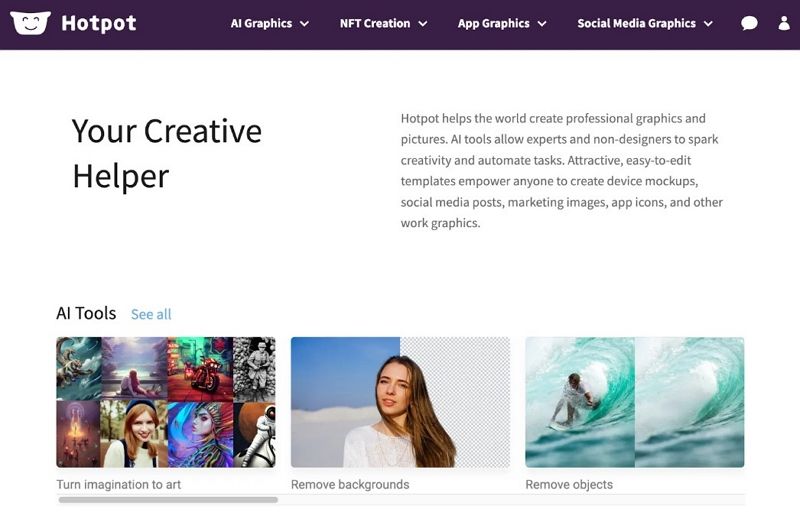Open the App Graphics menu
The width and height of the screenshot is (800, 513).
coord(493,23)
